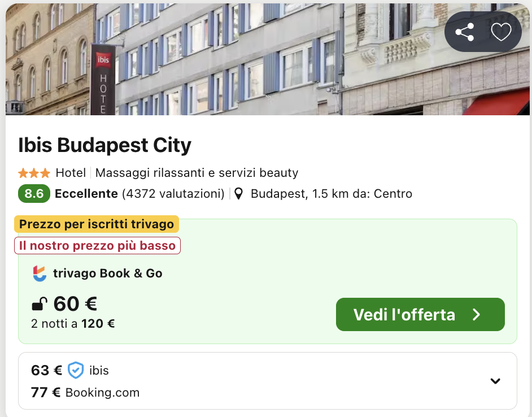Click the trivago Book & Go logo
532x417 pixels.
click(40, 273)
